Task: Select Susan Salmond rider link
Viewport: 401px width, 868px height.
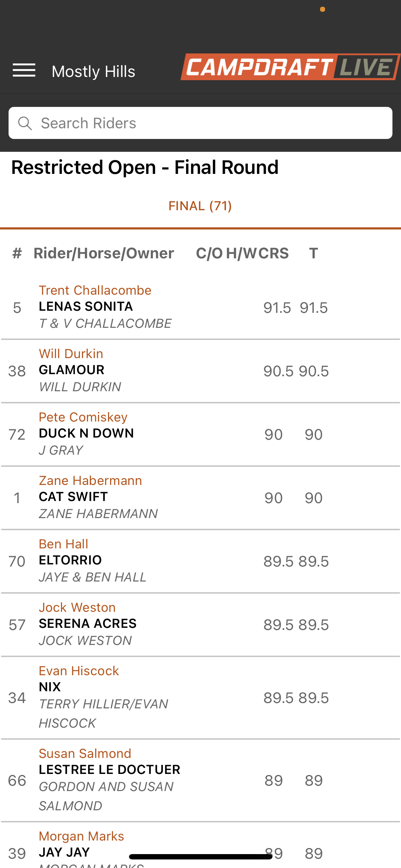Action: pyautogui.click(x=85, y=754)
